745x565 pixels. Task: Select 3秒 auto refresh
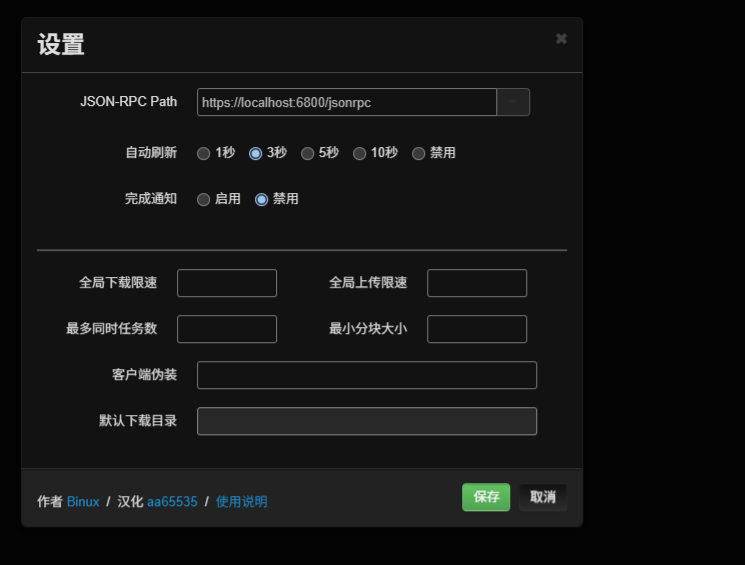click(x=255, y=153)
